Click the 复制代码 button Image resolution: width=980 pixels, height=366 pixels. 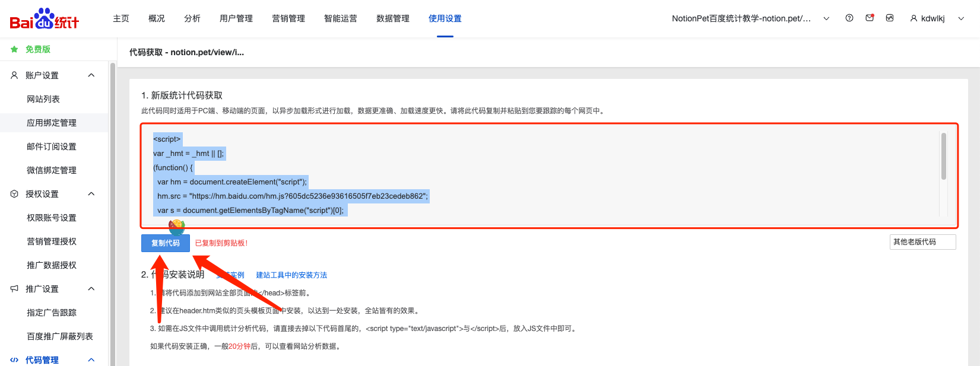[x=166, y=243]
